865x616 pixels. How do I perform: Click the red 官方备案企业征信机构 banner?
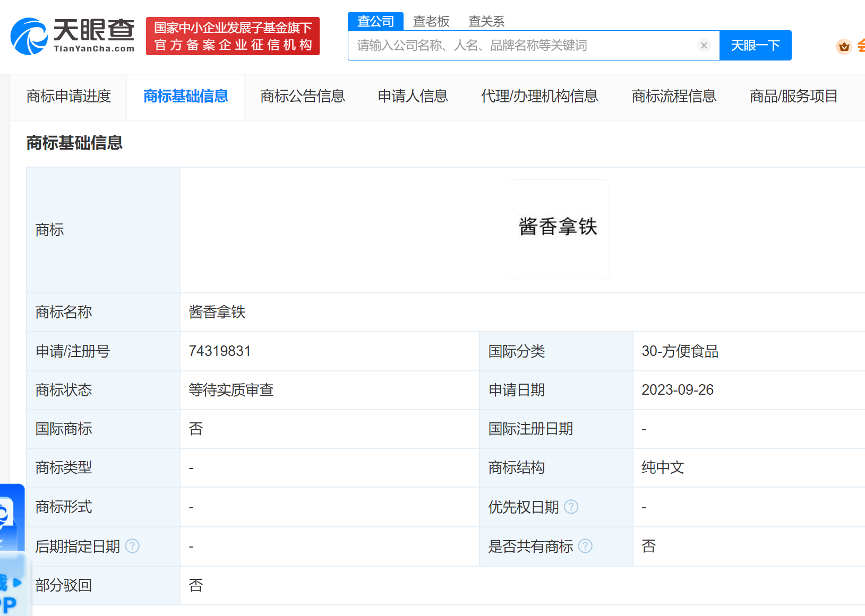(233, 36)
